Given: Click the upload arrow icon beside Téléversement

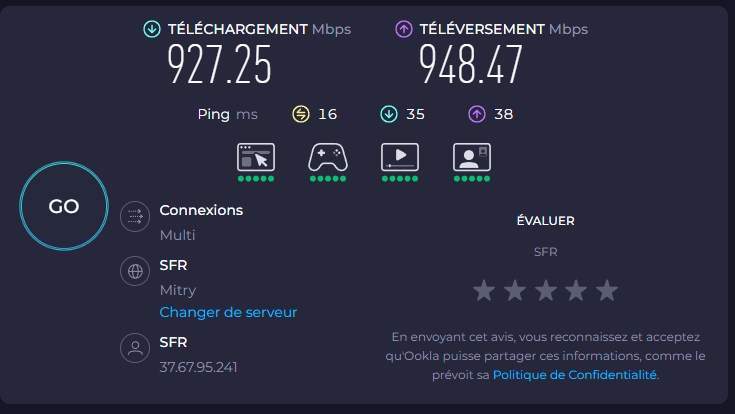Looking at the screenshot, I should tap(404, 29).
